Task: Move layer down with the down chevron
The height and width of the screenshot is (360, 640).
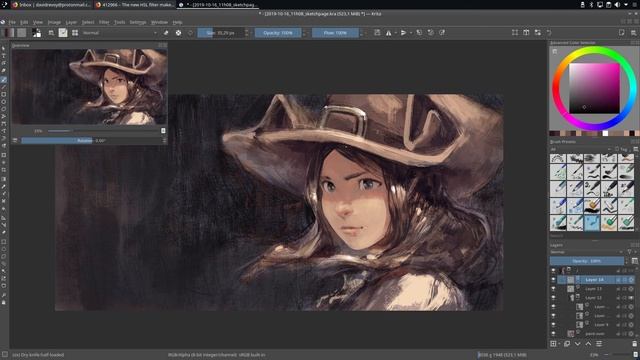Action: point(578,344)
